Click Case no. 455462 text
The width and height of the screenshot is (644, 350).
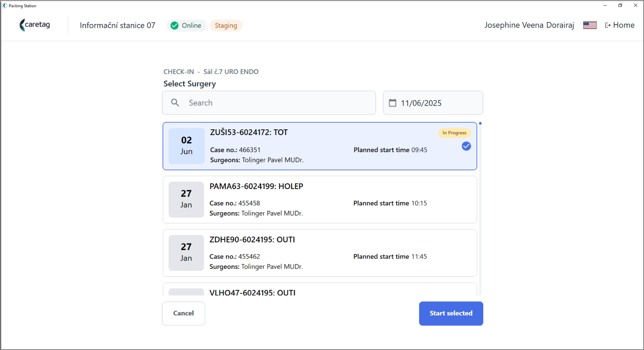pos(235,256)
